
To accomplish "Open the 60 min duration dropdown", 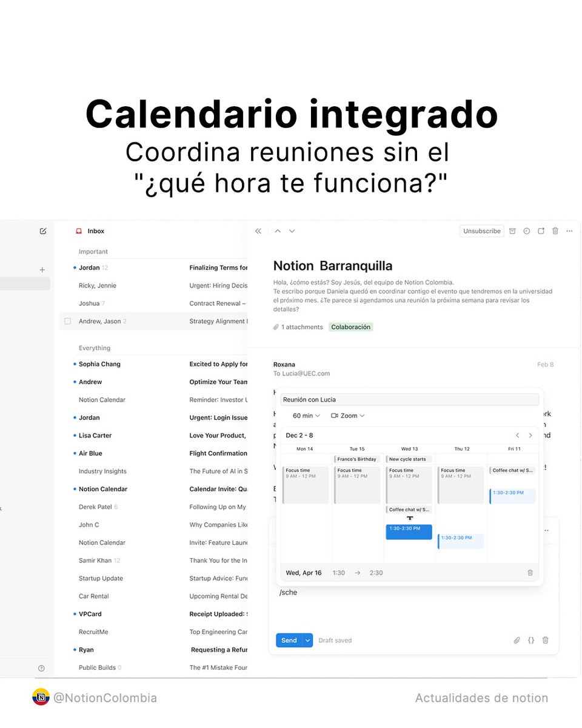I will [306, 416].
